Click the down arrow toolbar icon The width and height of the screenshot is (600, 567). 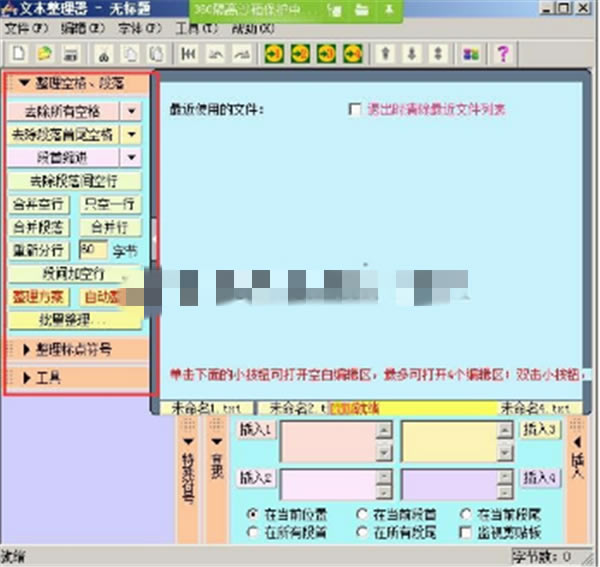pos(412,54)
